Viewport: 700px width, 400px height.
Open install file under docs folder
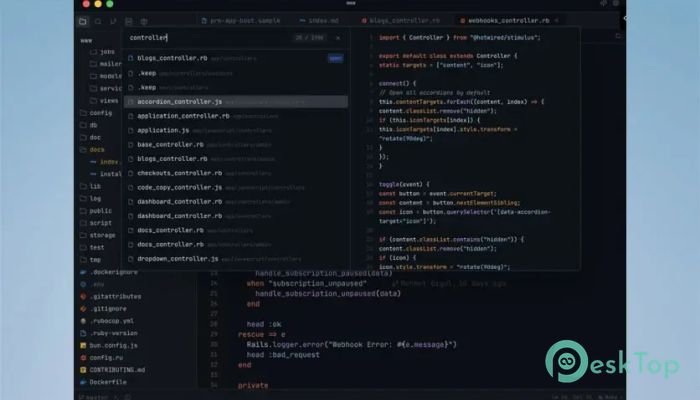point(106,174)
